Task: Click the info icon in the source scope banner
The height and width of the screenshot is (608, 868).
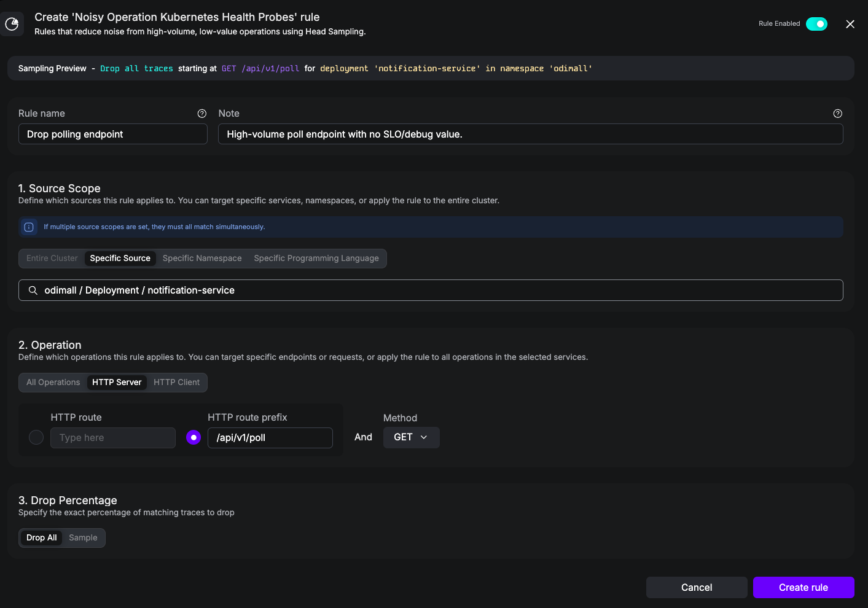Action: pos(29,227)
